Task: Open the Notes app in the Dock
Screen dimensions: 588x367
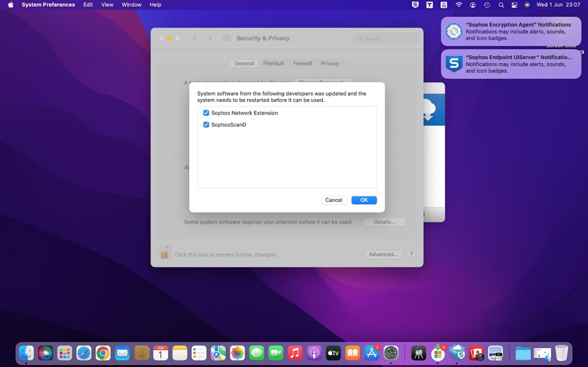Action: point(180,353)
